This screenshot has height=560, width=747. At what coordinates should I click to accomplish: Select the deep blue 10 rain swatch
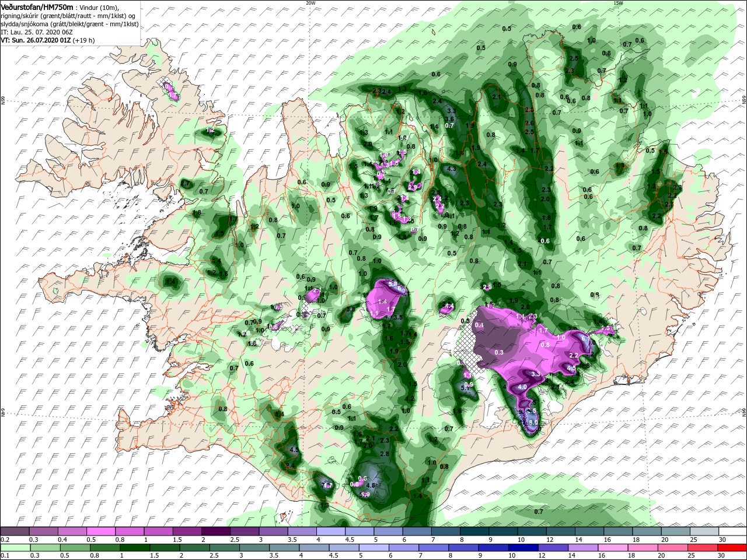pyautogui.click(x=523, y=548)
